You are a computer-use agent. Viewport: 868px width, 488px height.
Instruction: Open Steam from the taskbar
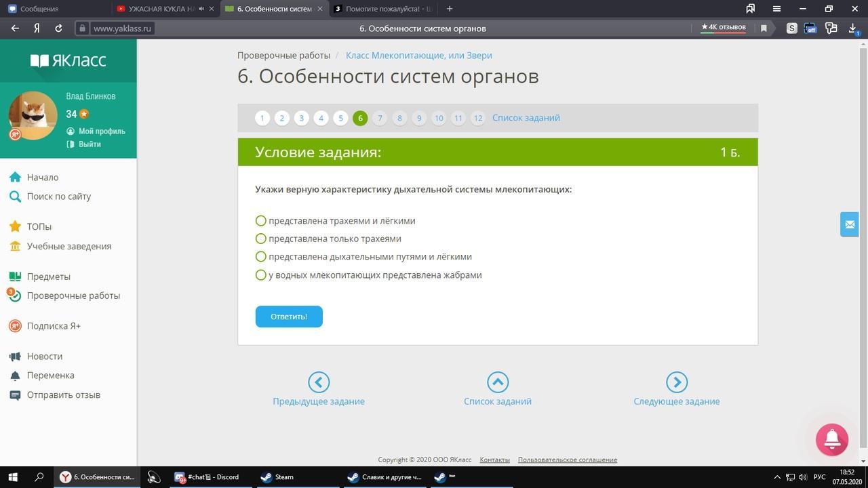click(x=277, y=476)
